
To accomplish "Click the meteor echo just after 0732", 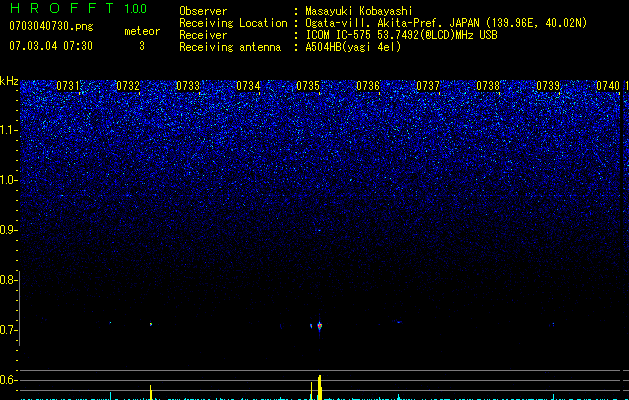I will click(x=151, y=324).
